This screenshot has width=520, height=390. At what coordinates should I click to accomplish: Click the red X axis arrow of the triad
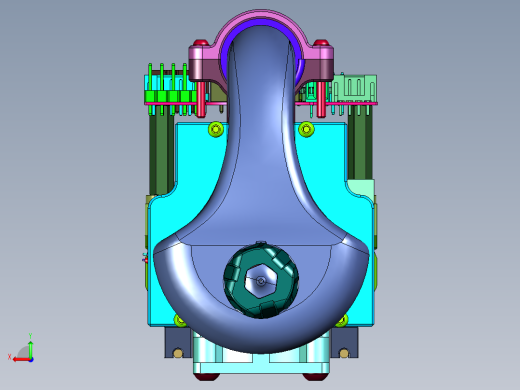[21, 360]
